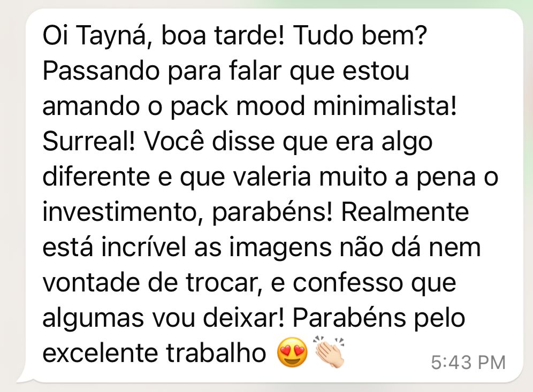Click the word "algumas"
The height and width of the screenshot is (392, 533).
coord(93,319)
